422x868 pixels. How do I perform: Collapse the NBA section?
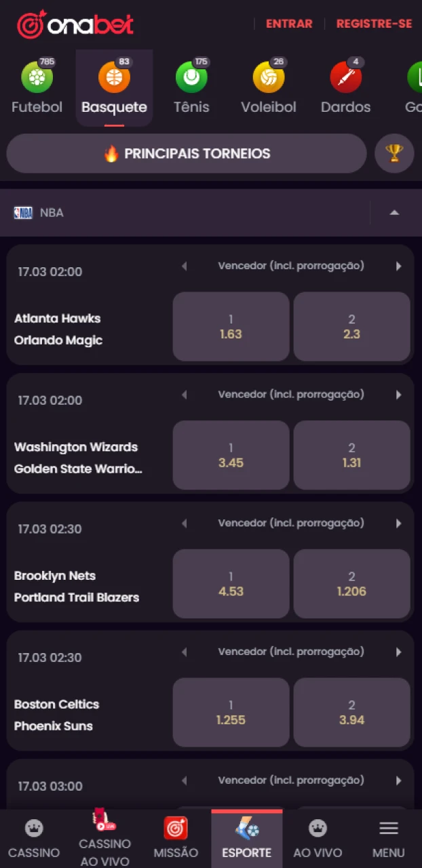point(394,212)
